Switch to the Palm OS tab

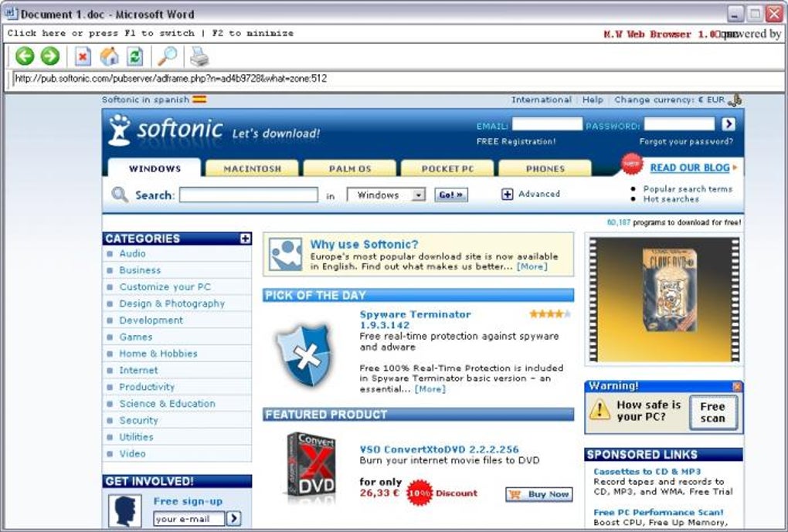tap(350, 169)
